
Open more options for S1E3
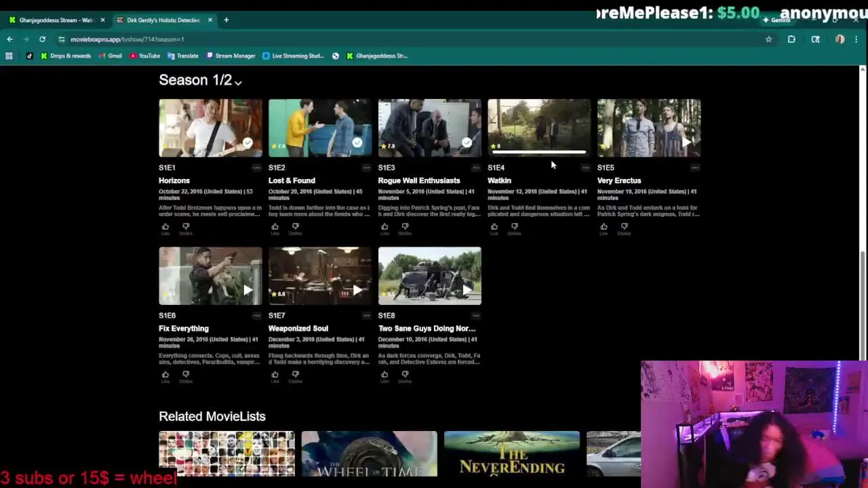pos(475,167)
